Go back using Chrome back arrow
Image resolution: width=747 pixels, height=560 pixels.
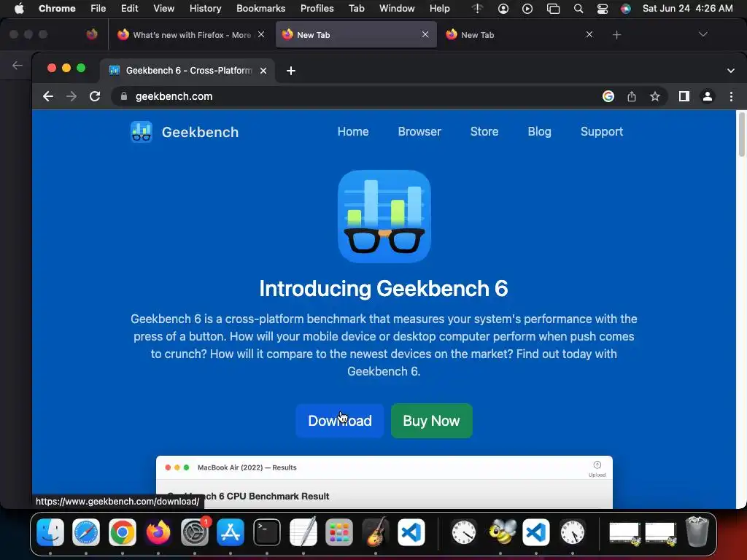[47, 97]
